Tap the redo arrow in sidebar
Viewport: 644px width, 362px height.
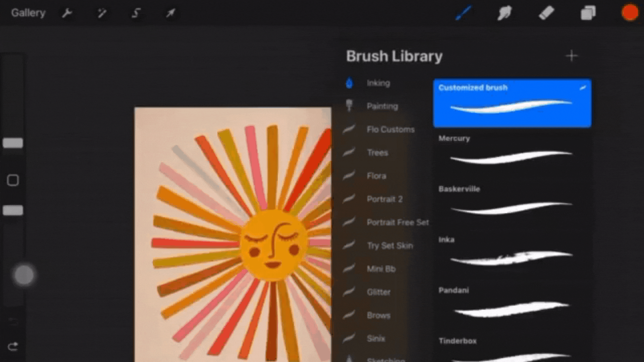point(13,346)
